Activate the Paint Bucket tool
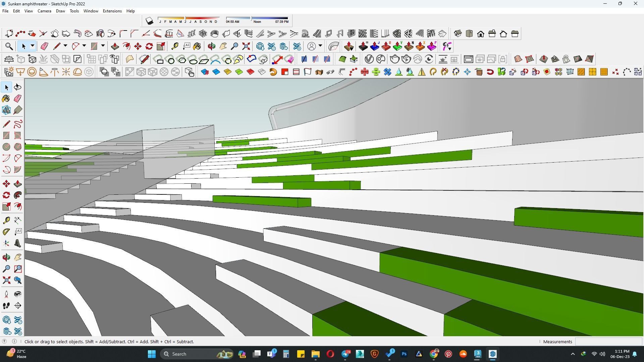 pyautogui.click(x=6, y=98)
